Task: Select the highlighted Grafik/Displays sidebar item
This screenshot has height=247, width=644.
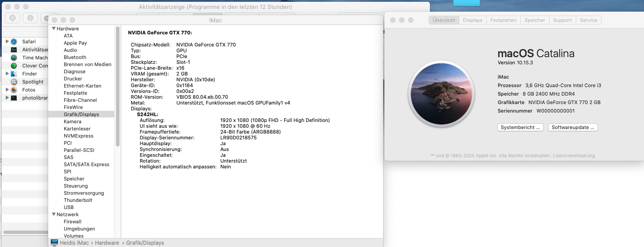Action: click(x=81, y=114)
